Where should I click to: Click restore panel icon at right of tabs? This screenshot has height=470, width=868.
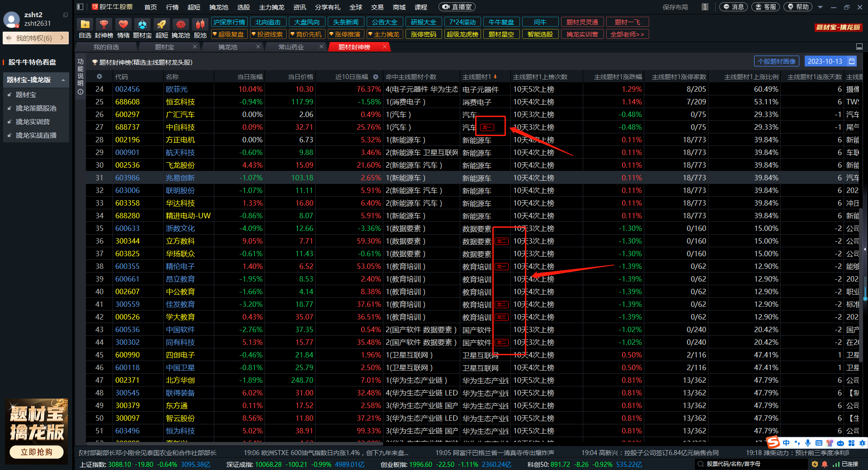pyautogui.click(x=859, y=47)
